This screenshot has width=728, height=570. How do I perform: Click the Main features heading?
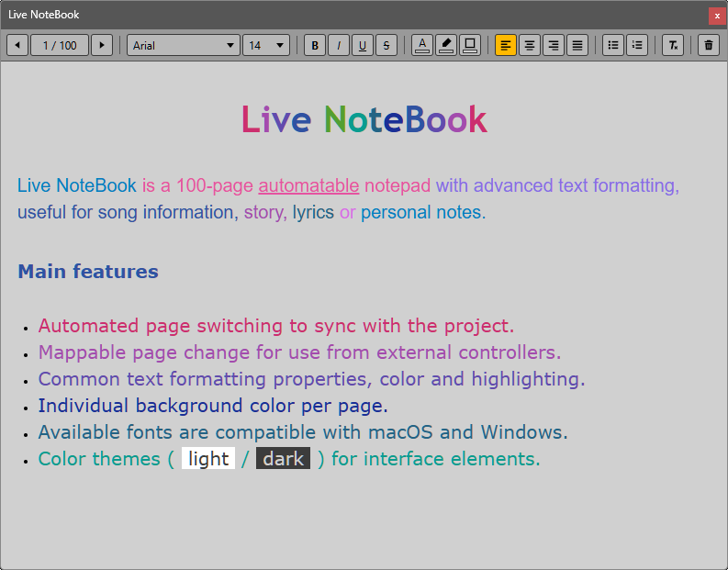point(88,272)
